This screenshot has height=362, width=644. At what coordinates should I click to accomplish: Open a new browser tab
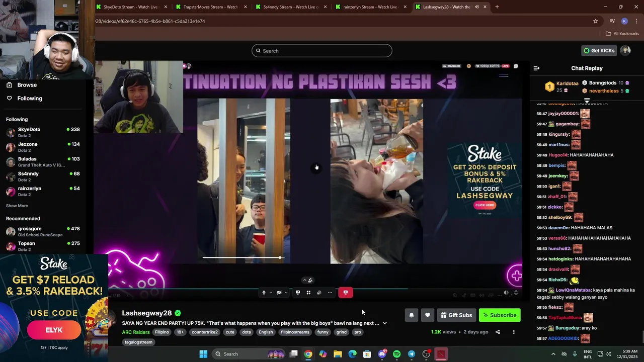pos(497,7)
